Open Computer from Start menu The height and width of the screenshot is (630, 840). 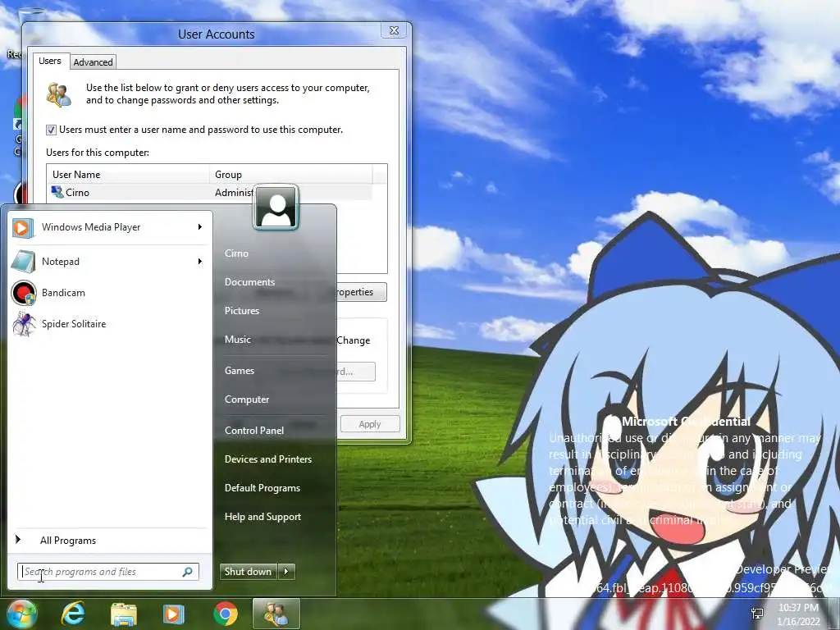tap(246, 399)
